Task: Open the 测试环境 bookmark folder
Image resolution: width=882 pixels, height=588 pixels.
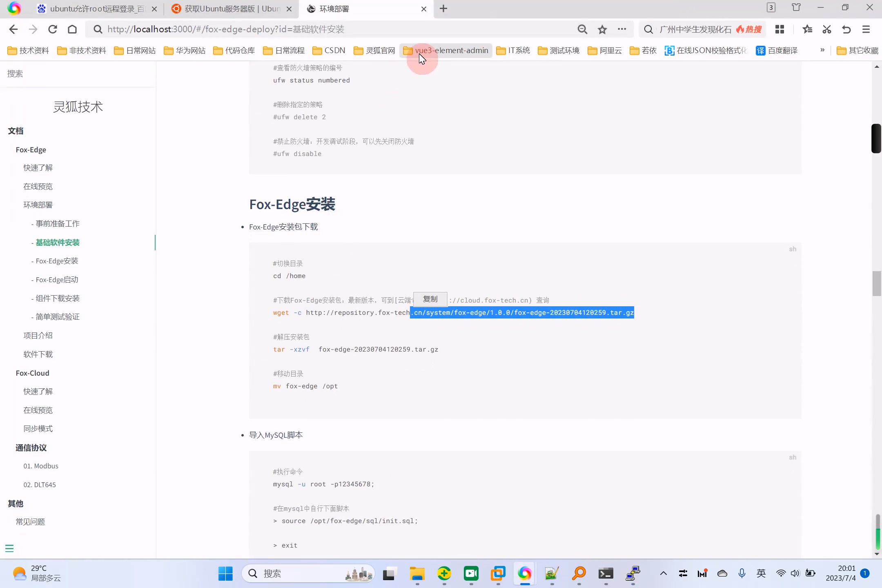Action: click(x=559, y=50)
